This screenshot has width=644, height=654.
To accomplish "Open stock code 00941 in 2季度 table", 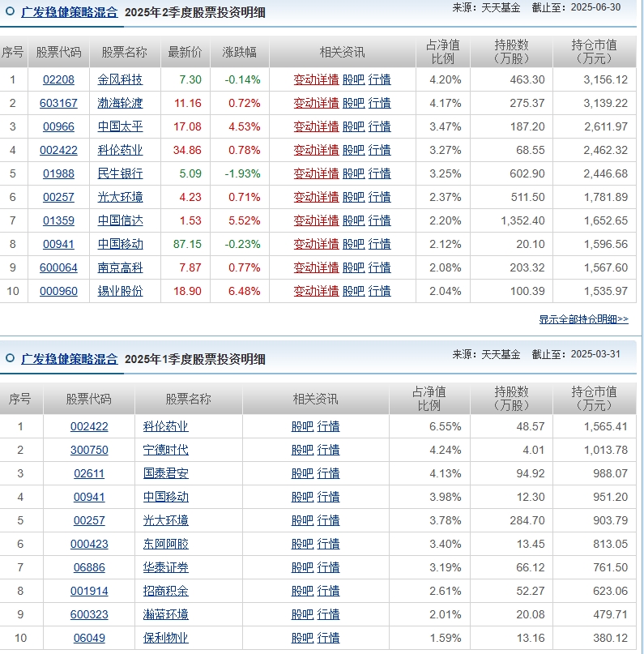I will tap(58, 244).
